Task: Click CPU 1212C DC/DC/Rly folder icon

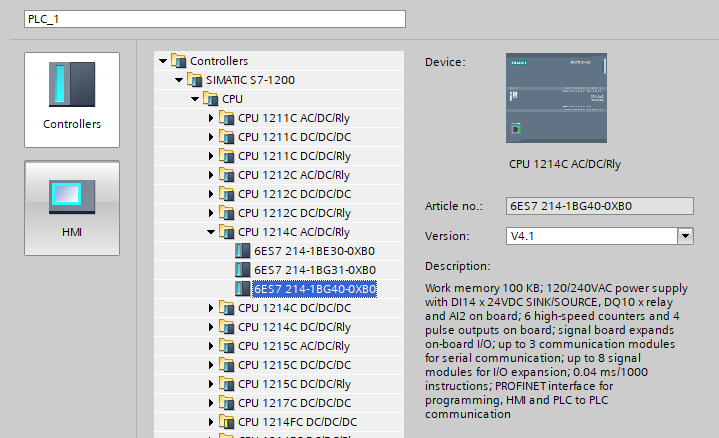Action: pos(227,213)
